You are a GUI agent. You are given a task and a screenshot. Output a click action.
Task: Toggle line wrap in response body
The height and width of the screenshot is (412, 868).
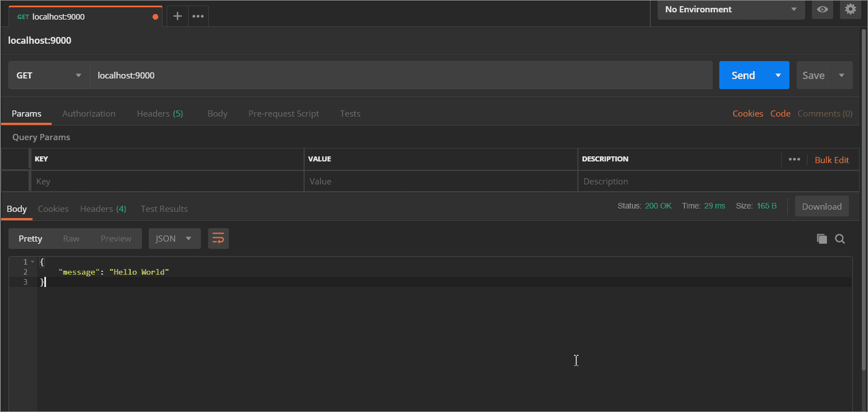(x=218, y=238)
